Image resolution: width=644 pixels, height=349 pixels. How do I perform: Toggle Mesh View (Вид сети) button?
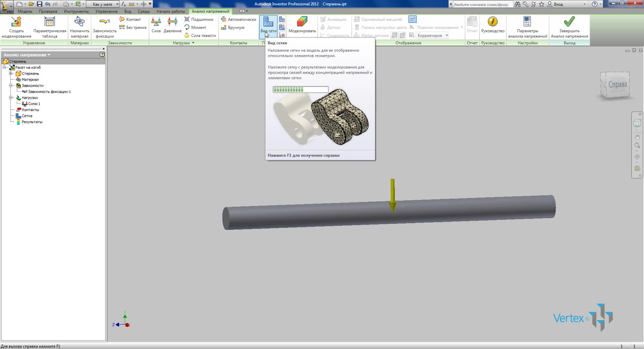pyautogui.click(x=268, y=25)
